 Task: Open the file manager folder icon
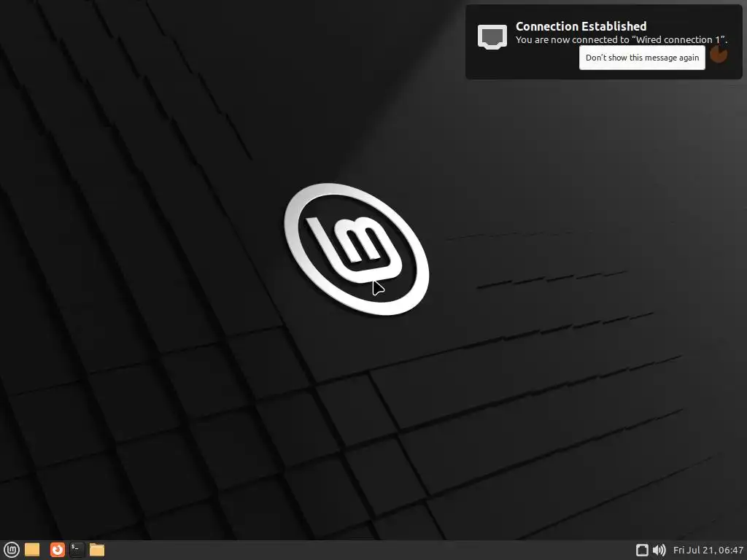click(97, 550)
